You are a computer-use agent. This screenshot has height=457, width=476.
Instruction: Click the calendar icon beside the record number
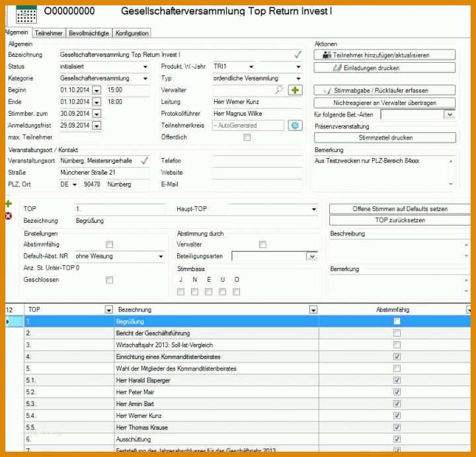pyautogui.click(x=26, y=15)
